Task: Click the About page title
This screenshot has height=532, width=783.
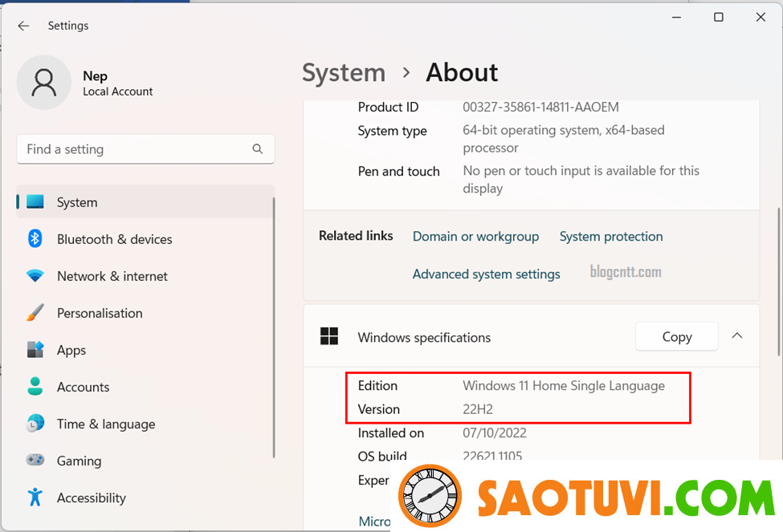Action: click(462, 72)
